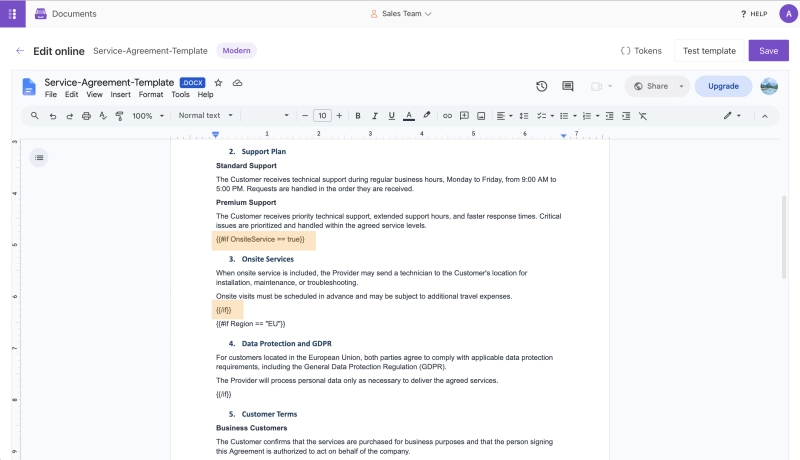
Task: Open the text alignment dropdown
Action: click(x=504, y=116)
